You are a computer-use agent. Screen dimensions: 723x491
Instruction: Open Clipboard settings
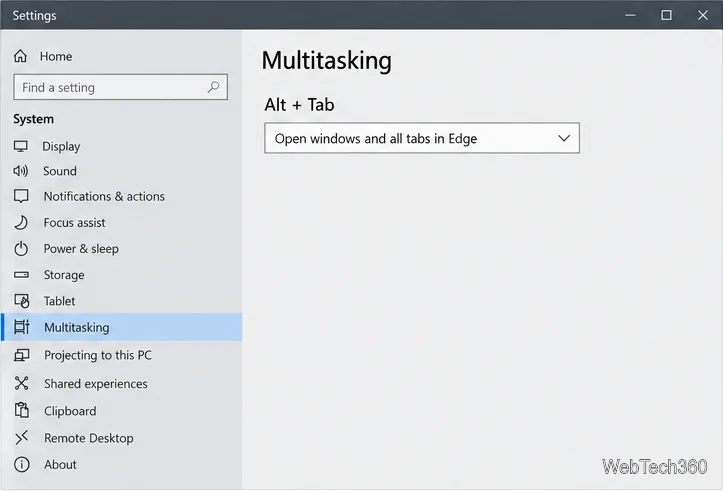tap(71, 411)
